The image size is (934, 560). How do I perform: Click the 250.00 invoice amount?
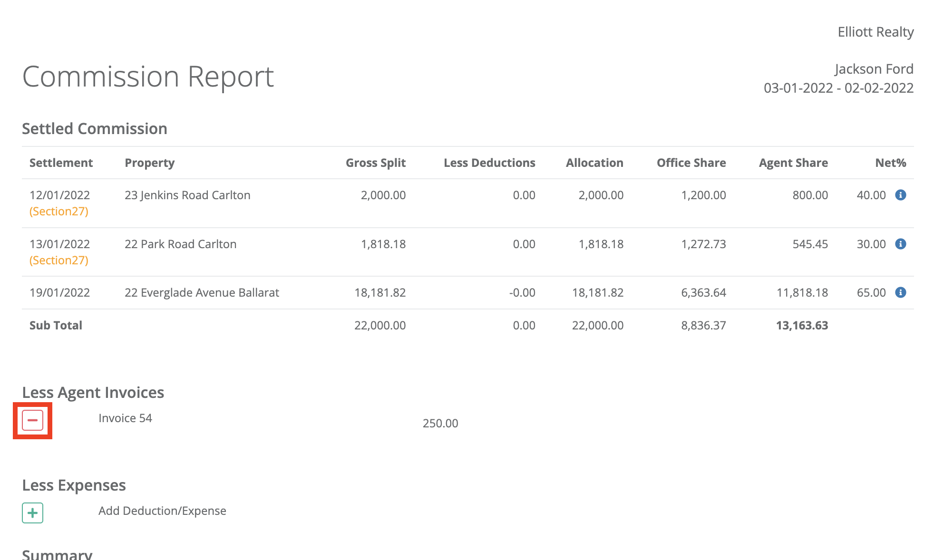pyautogui.click(x=440, y=423)
